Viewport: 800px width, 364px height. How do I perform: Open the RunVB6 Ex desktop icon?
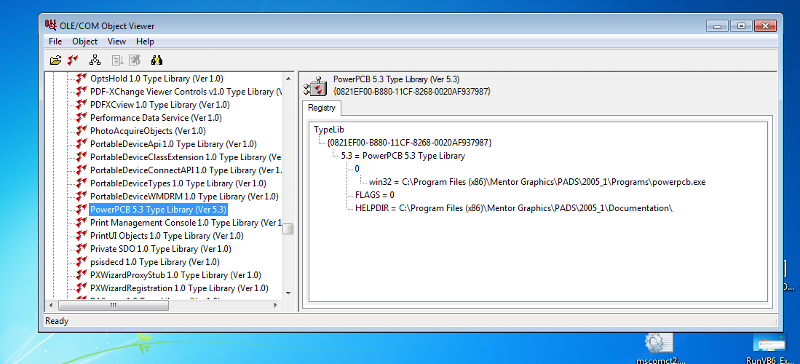tap(769, 349)
